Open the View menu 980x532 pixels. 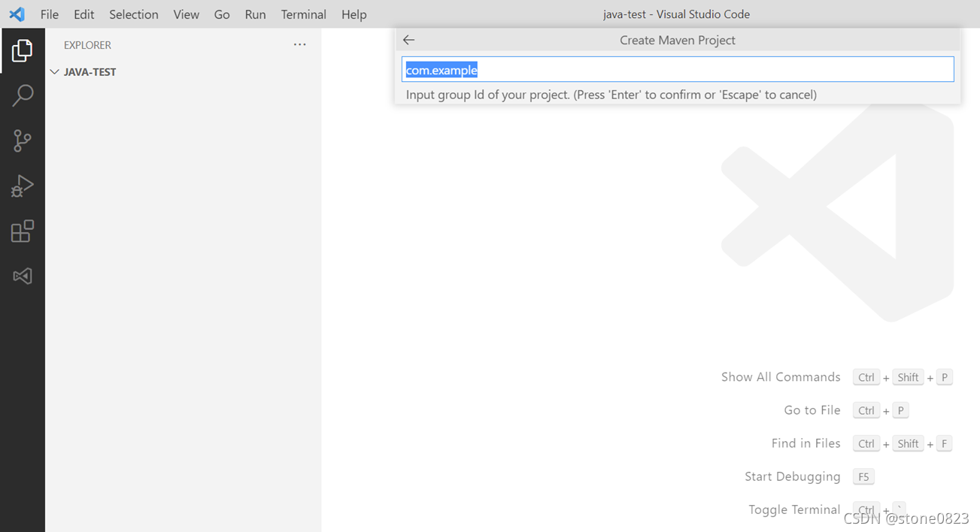(187, 14)
